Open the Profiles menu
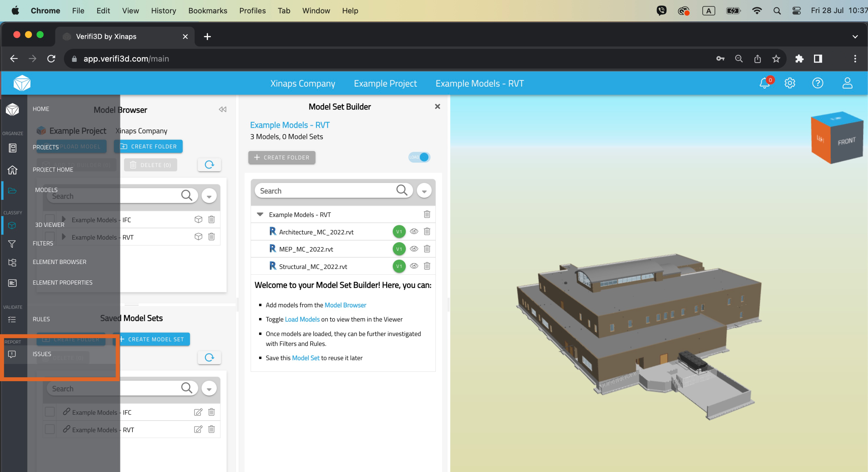The height and width of the screenshot is (472, 868). click(252, 10)
